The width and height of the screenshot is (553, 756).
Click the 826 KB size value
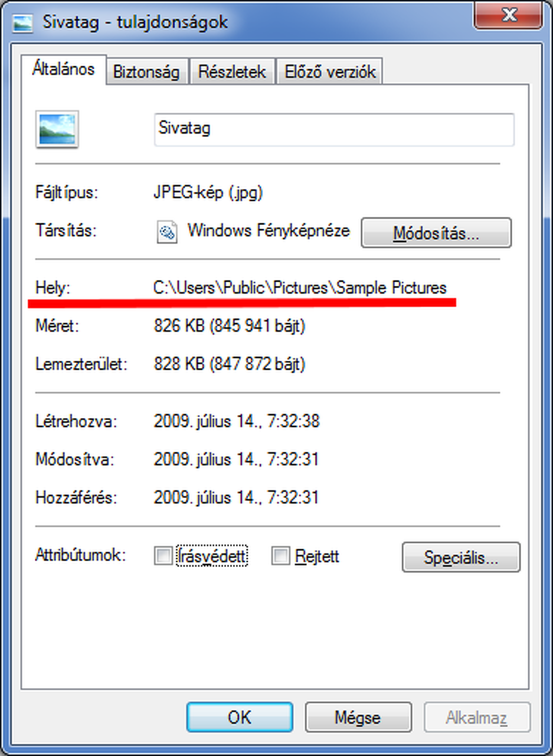pyautogui.click(x=229, y=325)
